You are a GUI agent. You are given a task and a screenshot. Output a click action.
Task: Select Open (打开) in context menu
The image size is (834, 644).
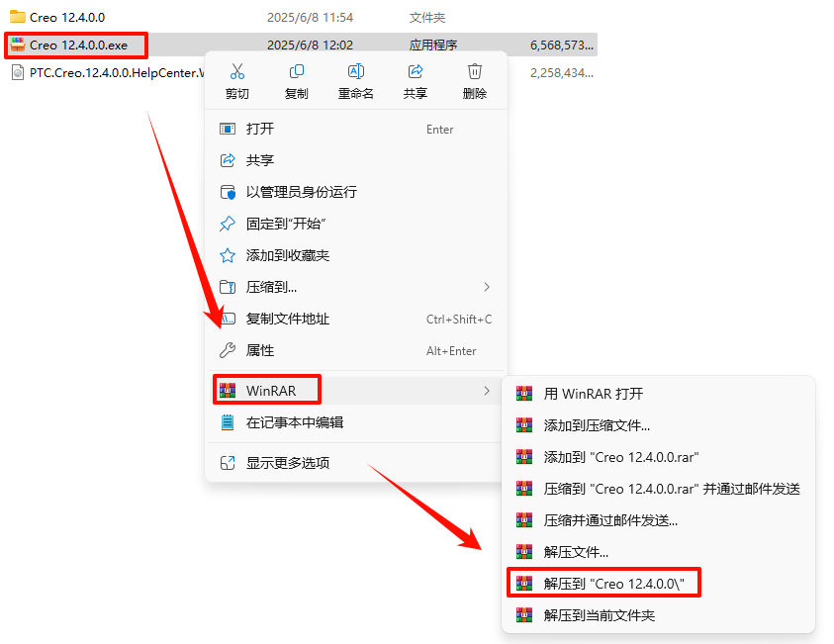tap(356, 129)
